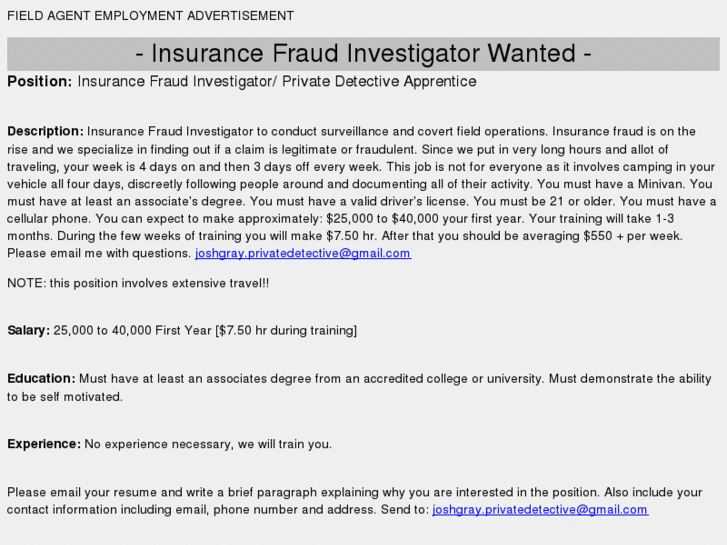
Task: Click the "NOTE: this position involves extensive travel!!" line
Action: [138, 283]
